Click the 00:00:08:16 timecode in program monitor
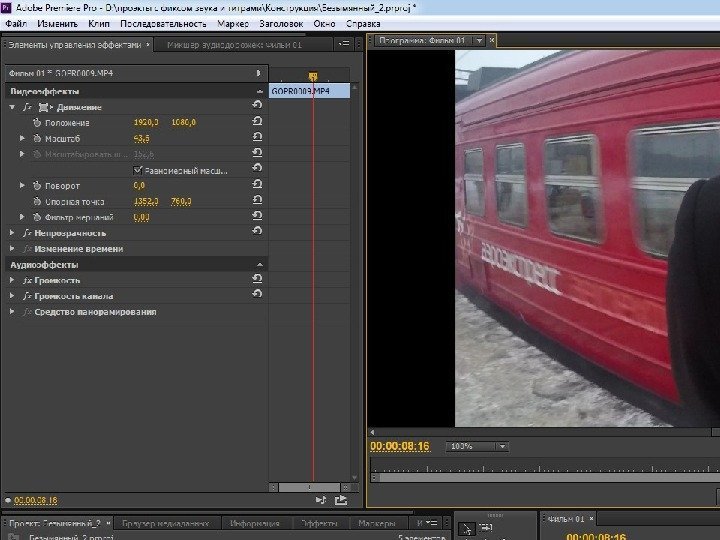 [x=399, y=446]
